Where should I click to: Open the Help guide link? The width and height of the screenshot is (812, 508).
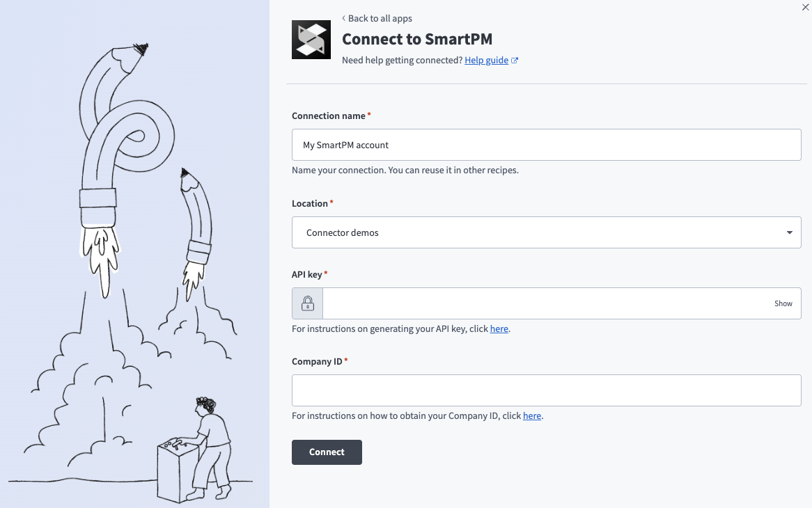pyautogui.click(x=486, y=60)
